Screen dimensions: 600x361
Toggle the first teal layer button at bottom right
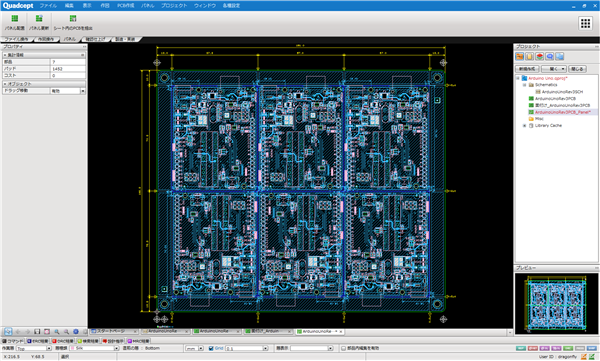pos(521,348)
